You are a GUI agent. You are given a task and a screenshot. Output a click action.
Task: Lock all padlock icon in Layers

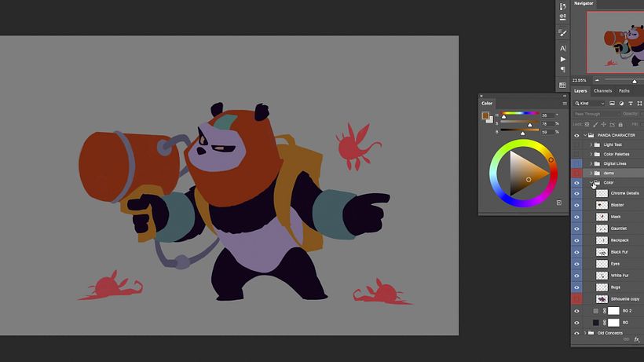620,124
